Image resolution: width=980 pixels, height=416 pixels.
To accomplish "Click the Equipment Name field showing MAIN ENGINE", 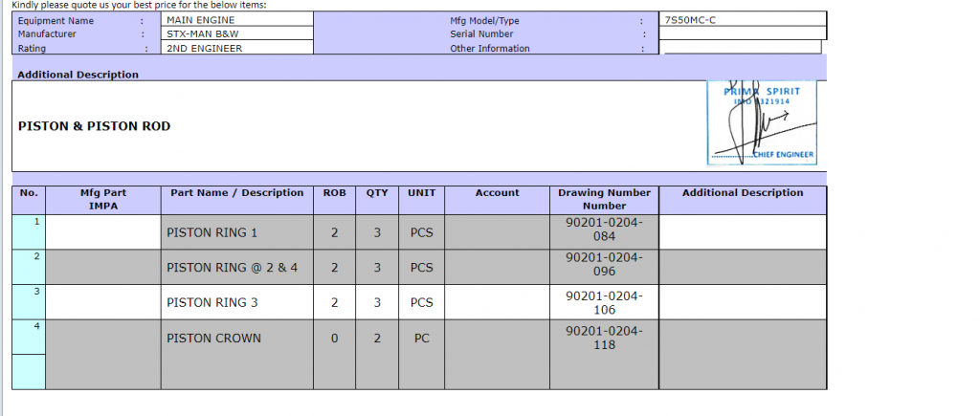I will point(237,19).
